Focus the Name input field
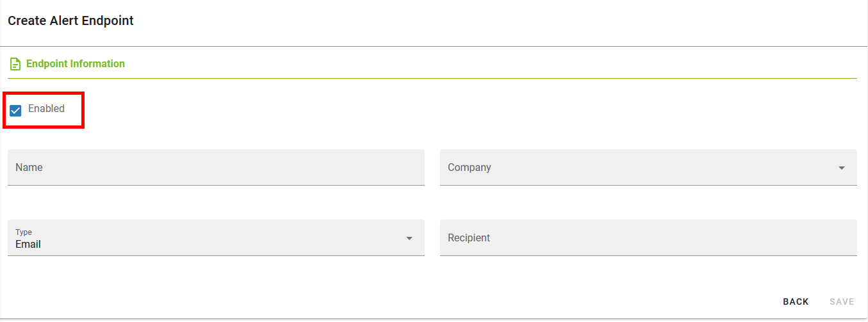This screenshot has width=868, height=322. 216,168
